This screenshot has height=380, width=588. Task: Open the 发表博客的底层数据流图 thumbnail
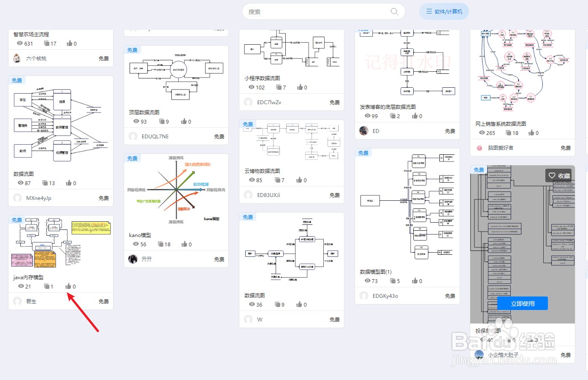coord(406,63)
